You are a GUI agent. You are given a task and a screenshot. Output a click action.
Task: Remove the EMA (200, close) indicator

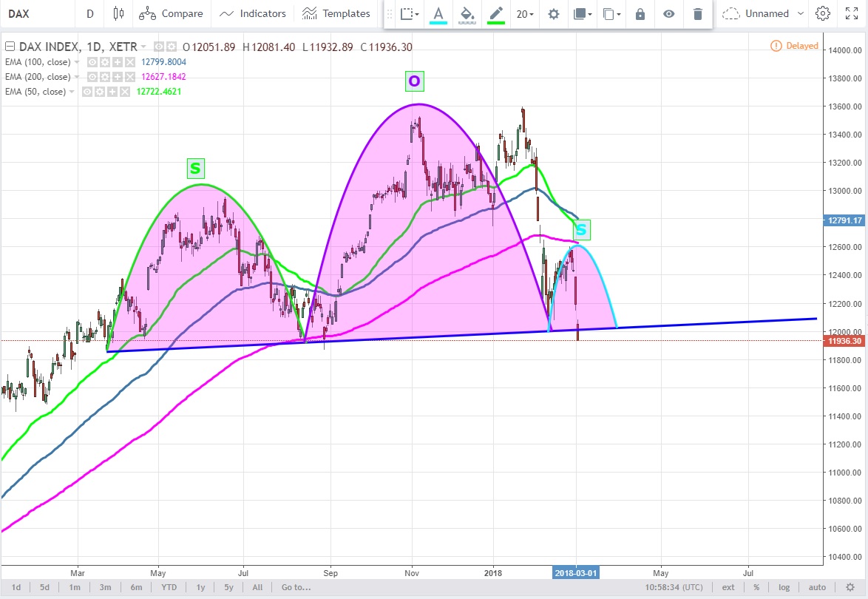click(129, 77)
